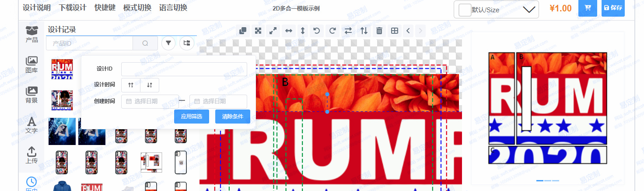The width and height of the screenshot is (644, 191).
Task: Click the first preview carousel indicator
Action: pyautogui.click(x=540, y=180)
